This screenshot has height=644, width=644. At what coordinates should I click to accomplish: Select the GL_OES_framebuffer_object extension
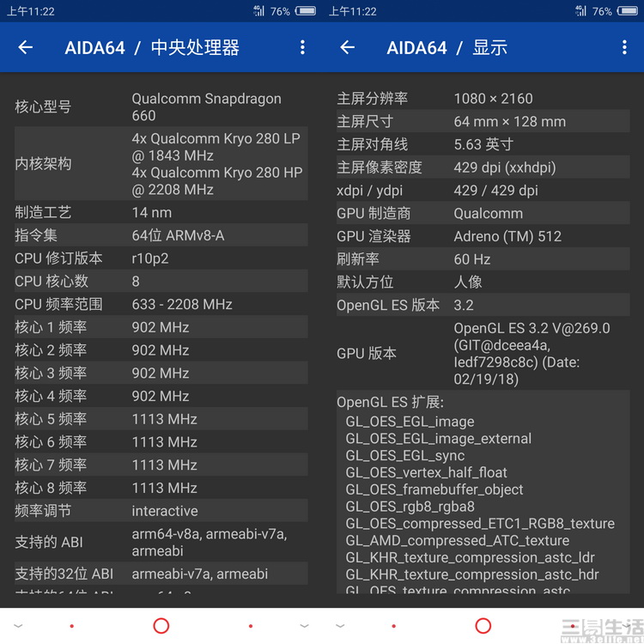click(434, 489)
